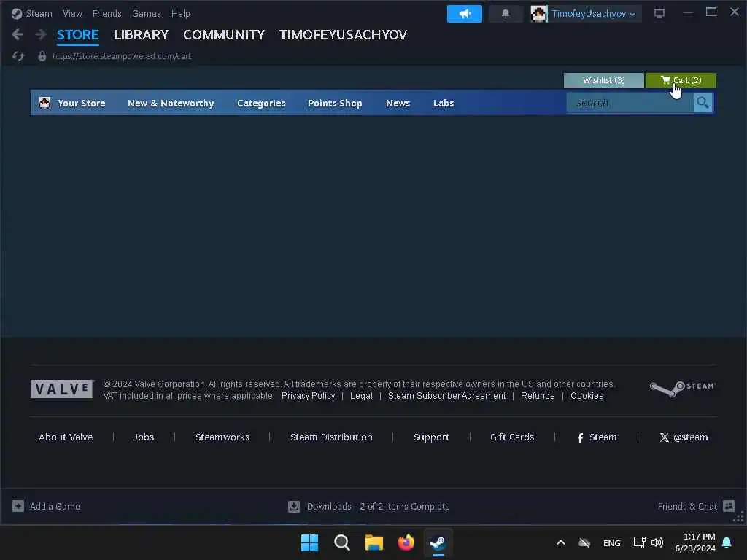
Task: Open the Steam menu
Action: (x=39, y=14)
